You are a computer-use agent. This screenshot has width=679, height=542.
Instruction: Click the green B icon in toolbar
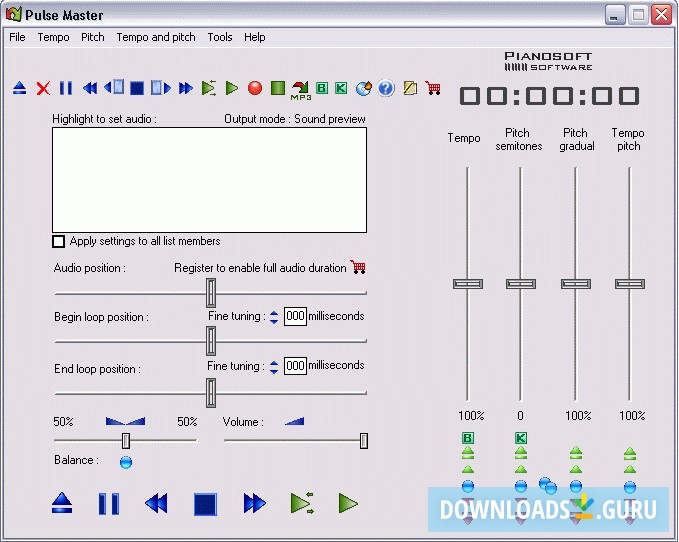[322, 88]
